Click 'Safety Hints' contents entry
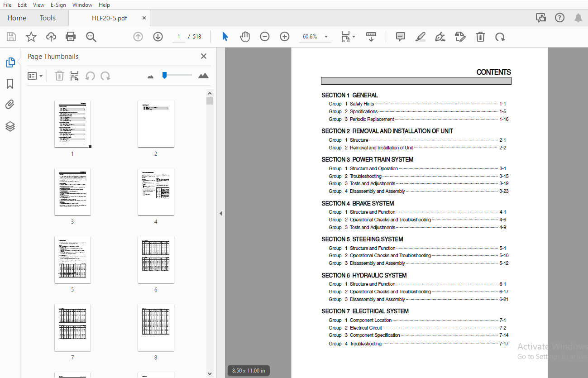The height and width of the screenshot is (378, 588). tap(362, 104)
